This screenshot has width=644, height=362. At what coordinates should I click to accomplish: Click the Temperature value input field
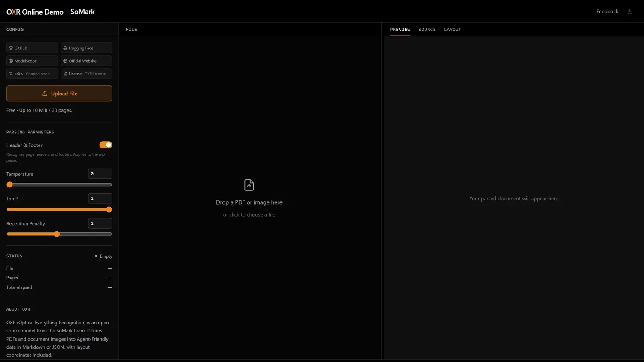click(100, 174)
